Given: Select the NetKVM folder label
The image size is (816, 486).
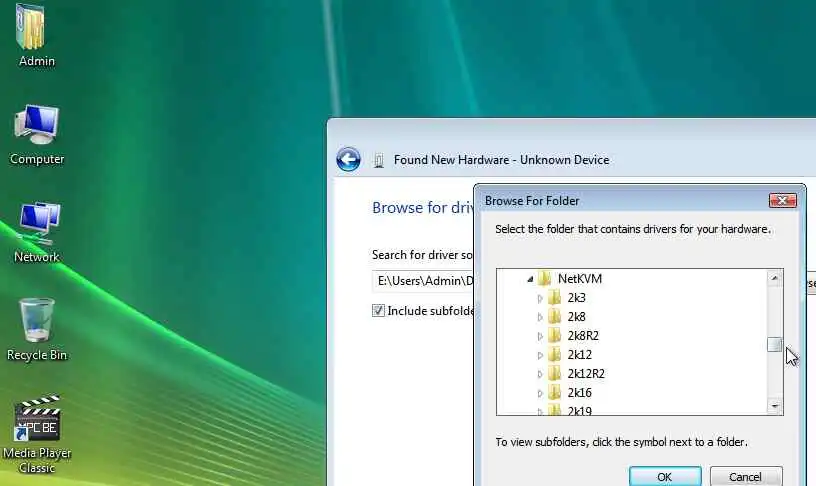Looking at the screenshot, I should pyautogui.click(x=580, y=278).
